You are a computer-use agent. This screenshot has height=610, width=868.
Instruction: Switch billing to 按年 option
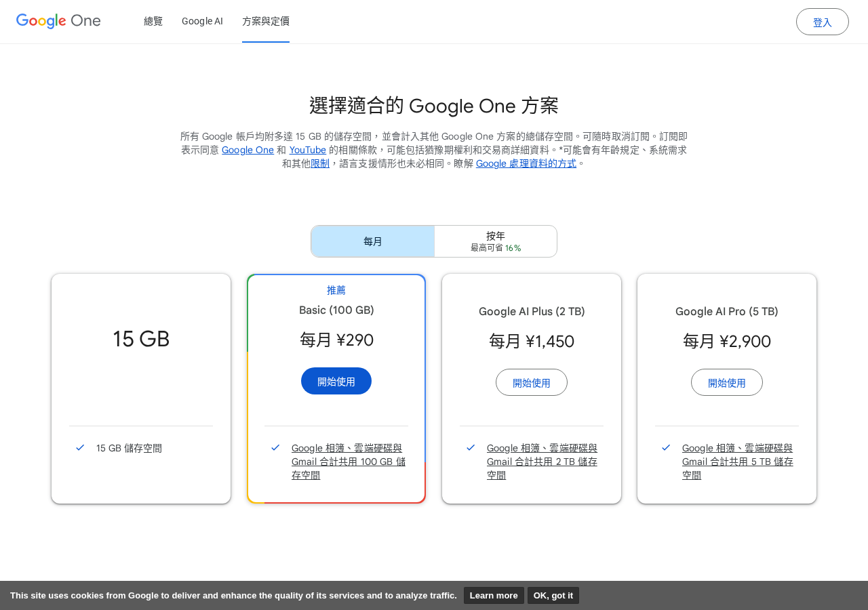point(496,241)
